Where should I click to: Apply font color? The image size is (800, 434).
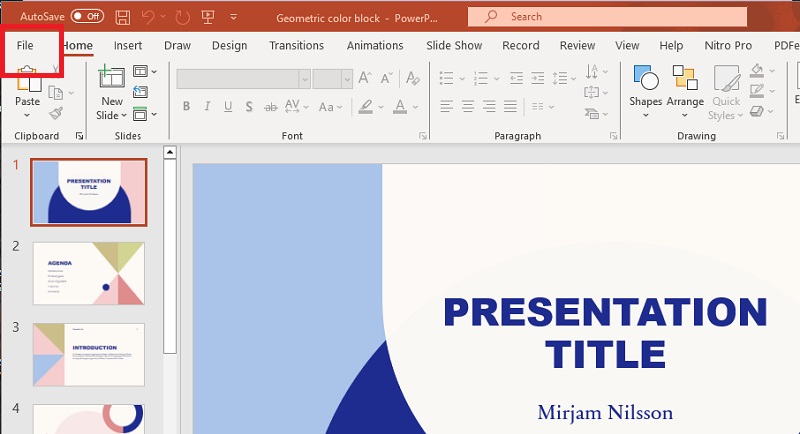coord(400,107)
